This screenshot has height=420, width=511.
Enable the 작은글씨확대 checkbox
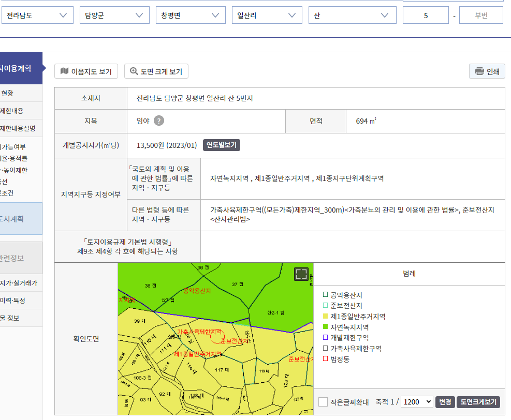coord(323,402)
